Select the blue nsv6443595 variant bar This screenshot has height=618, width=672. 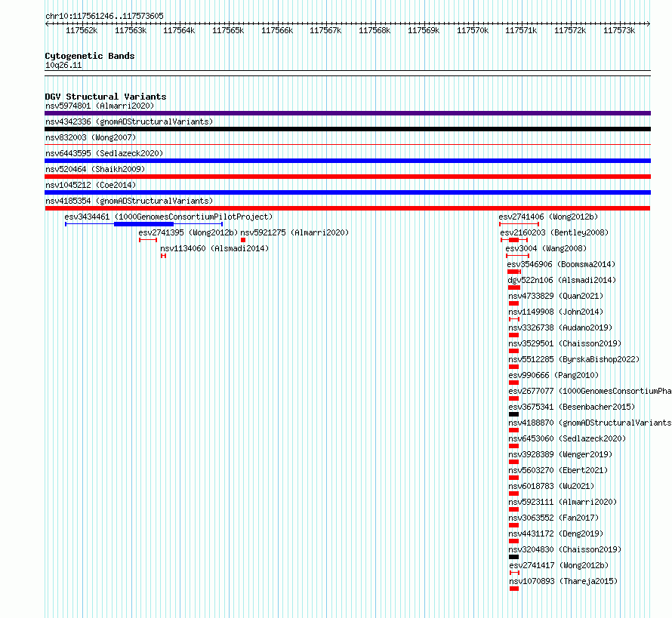(347, 161)
